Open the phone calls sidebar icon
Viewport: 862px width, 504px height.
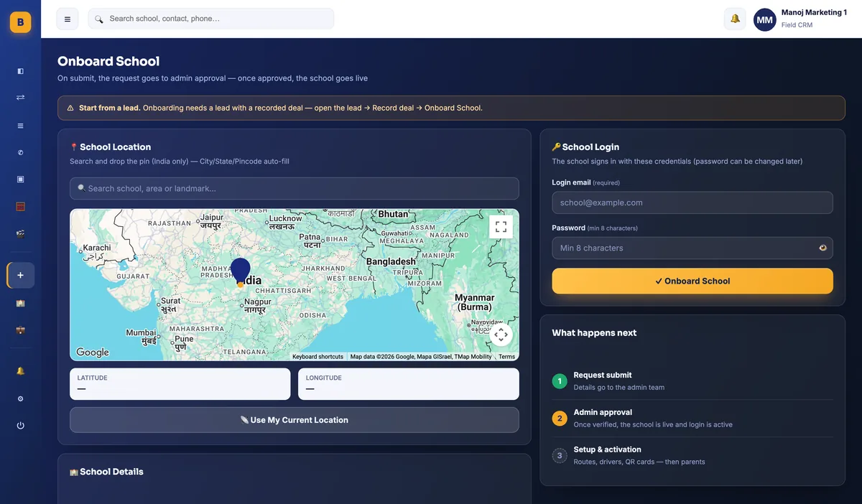(x=20, y=152)
